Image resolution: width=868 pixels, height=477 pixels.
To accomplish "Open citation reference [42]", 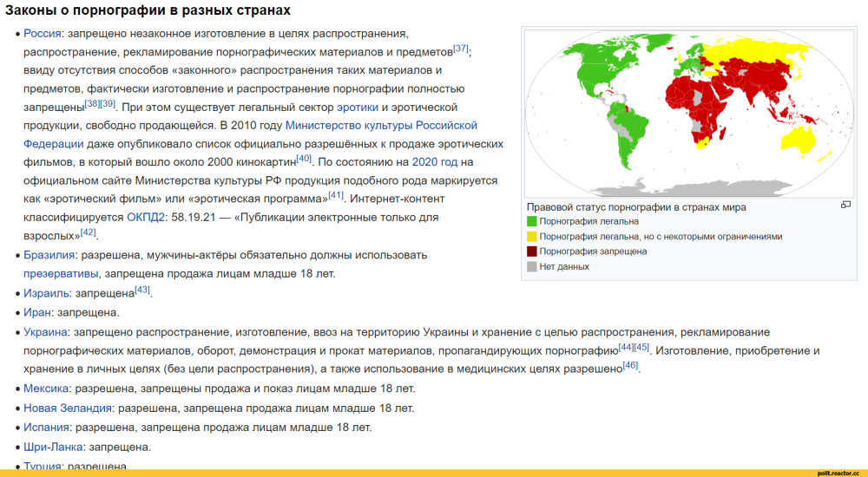I will point(88,232).
